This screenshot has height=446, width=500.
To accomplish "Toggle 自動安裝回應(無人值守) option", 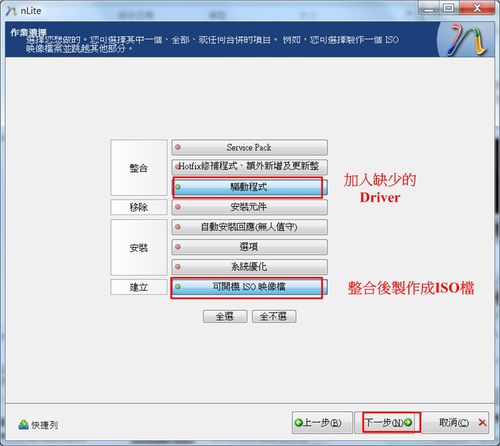I will pos(249,227).
